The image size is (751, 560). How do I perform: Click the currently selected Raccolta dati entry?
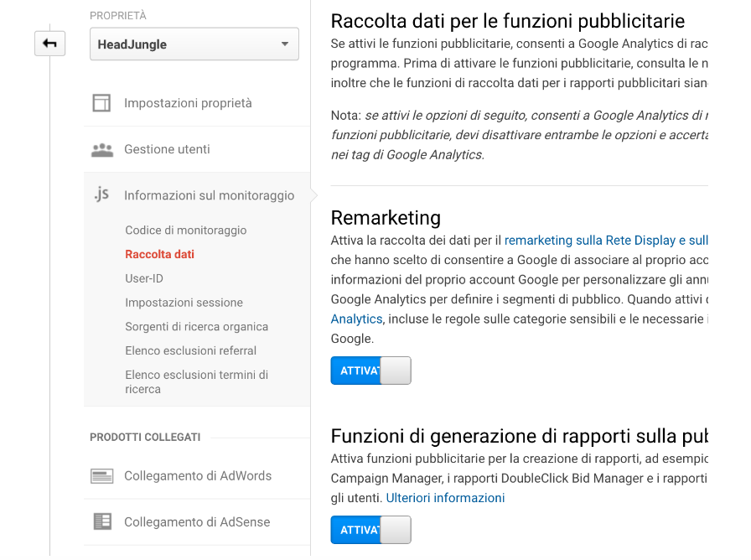[x=160, y=253]
